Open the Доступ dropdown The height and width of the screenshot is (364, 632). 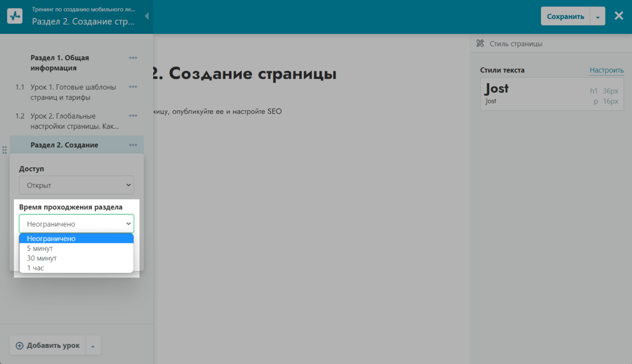point(77,185)
